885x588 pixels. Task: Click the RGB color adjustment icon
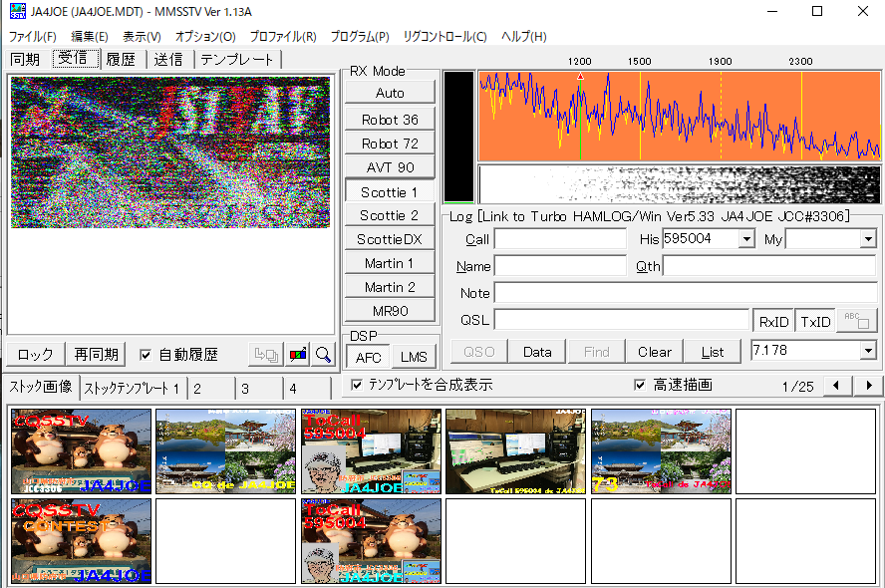[x=297, y=355]
